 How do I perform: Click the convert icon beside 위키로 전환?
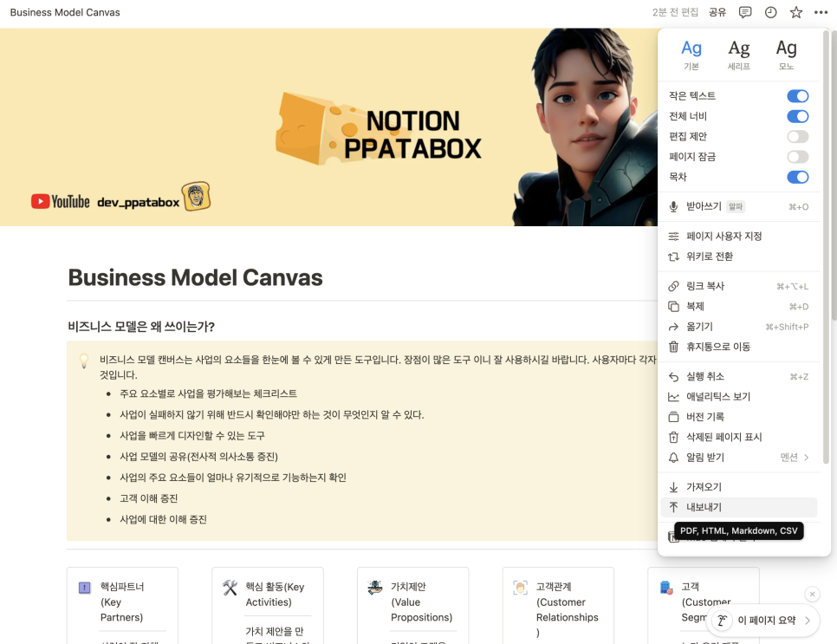click(673, 257)
